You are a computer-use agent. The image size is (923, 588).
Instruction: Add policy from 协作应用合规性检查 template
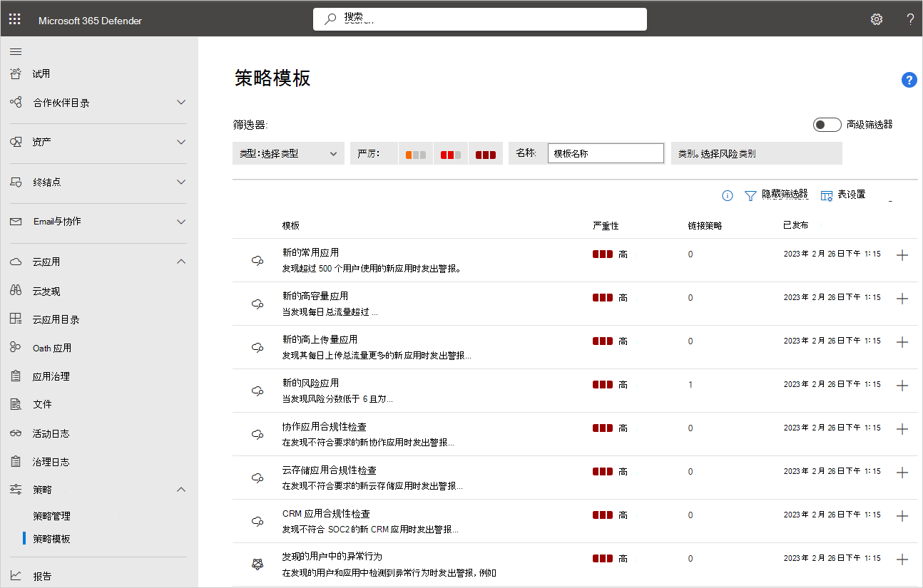[x=902, y=428]
